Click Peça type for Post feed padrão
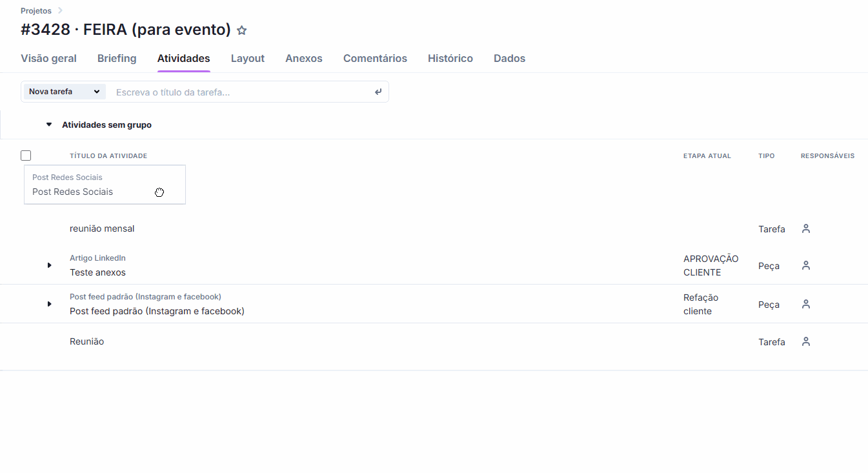The width and height of the screenshot is (868, 473). click(x=769, y=305)
